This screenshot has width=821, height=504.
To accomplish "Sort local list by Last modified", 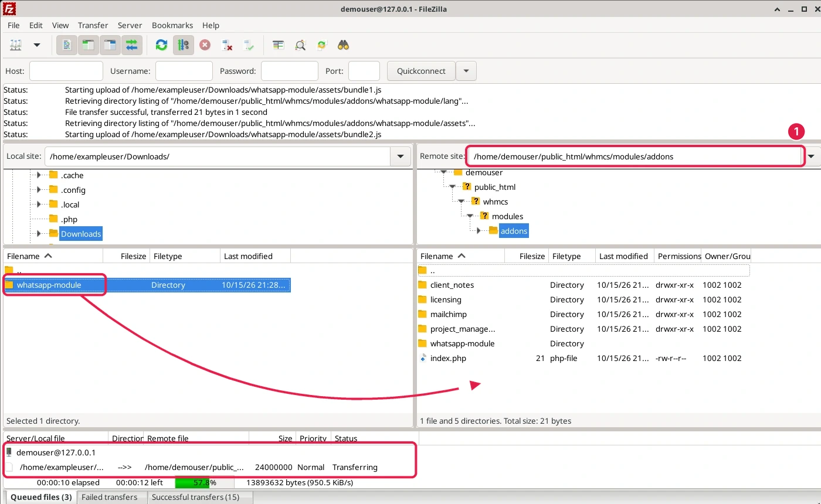I will point(255,256).
